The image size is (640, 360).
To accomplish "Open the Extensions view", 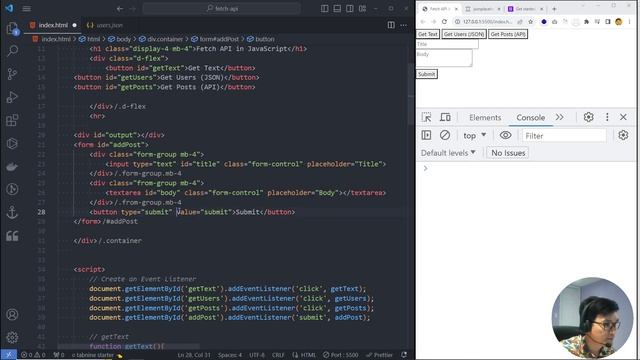I will tap(12, 120).
